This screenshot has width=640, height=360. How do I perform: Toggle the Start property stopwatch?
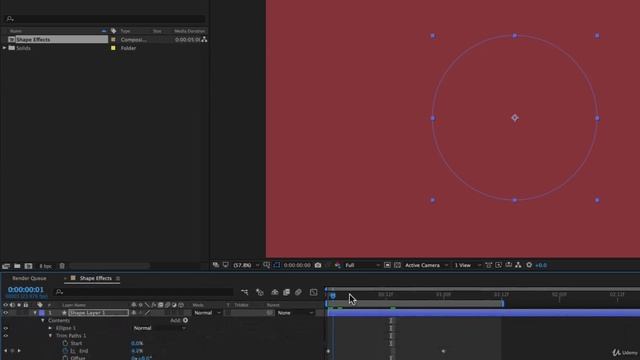point(65,343)
